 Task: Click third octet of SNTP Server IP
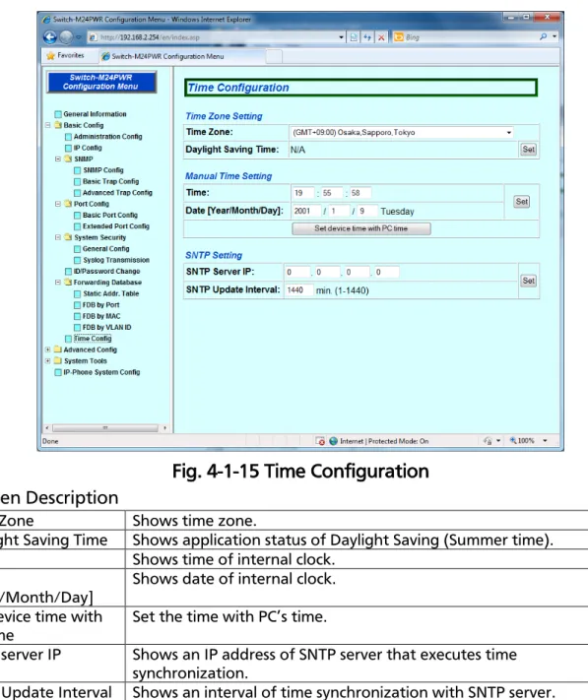click(x=358, y=272)
